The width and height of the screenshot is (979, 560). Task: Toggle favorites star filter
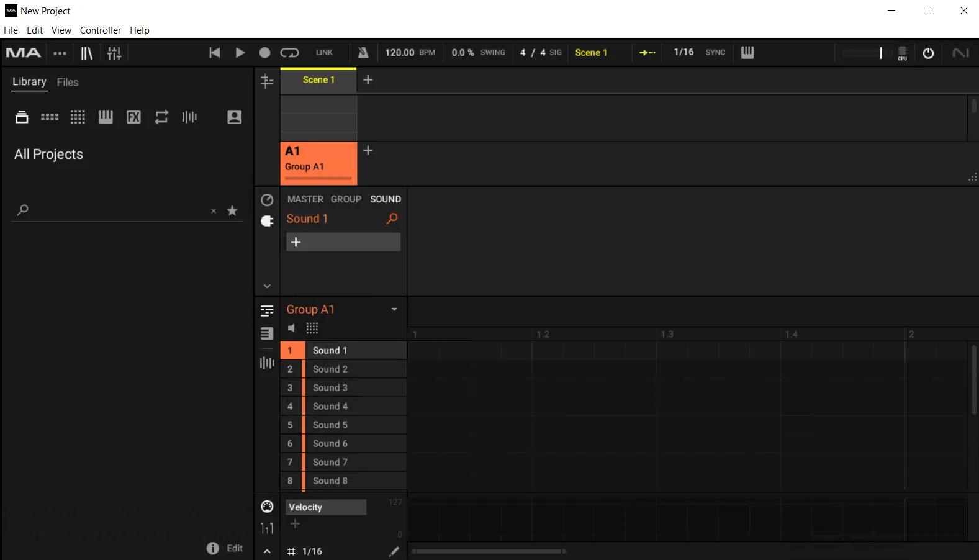point(232,210)
